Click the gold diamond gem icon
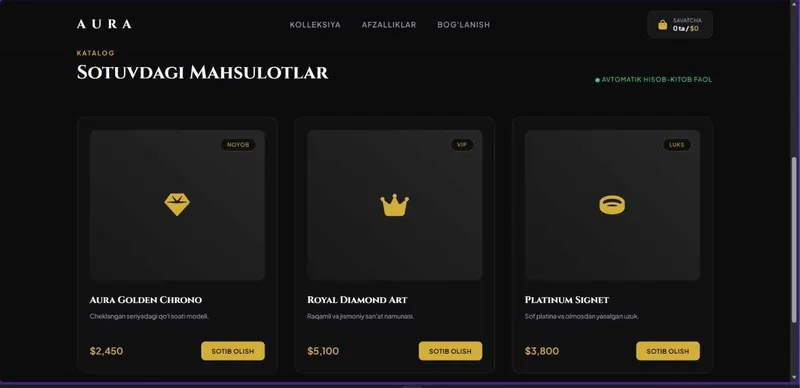This screenshot has width=800, height=388. tap(177, 205)
